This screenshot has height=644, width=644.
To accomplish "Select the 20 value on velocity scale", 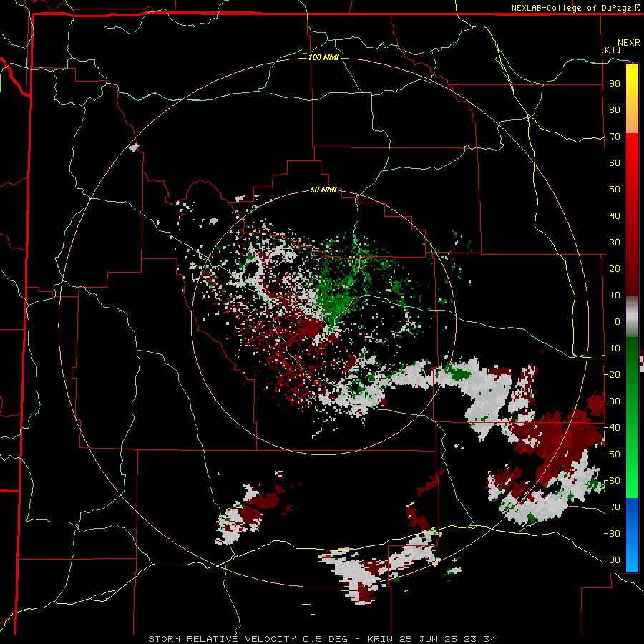I will 615,269.
